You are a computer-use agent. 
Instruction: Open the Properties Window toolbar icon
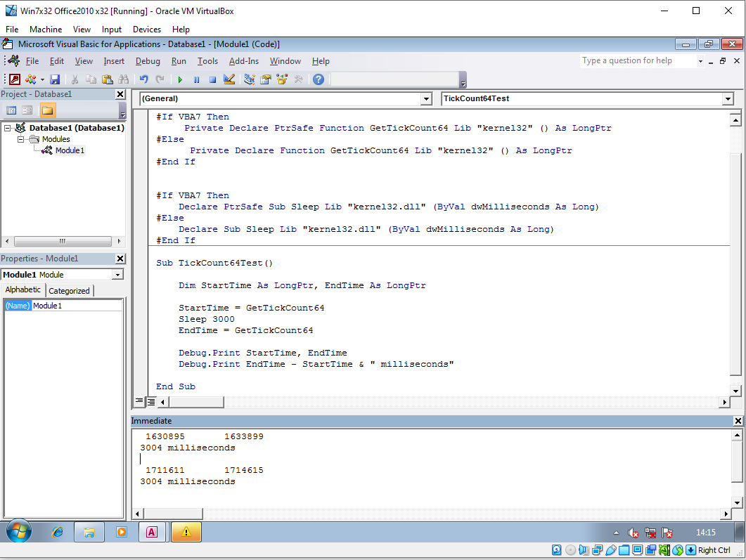(266, 79)
